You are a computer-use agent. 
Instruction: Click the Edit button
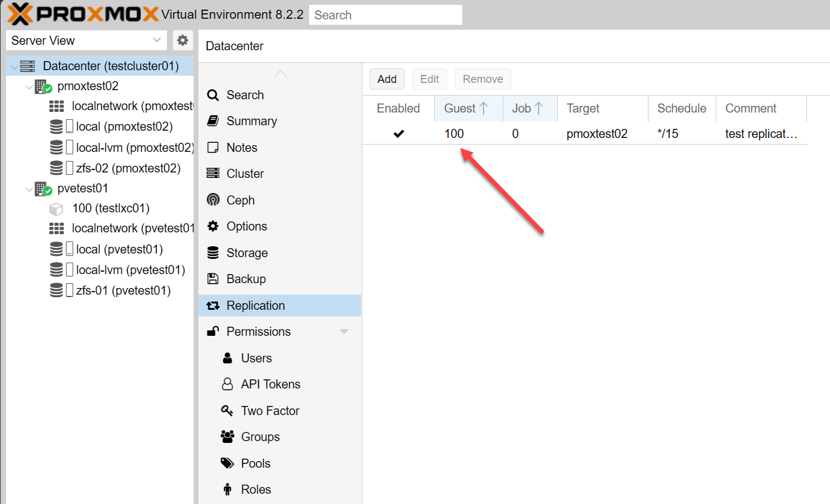(x=430, y=79)
